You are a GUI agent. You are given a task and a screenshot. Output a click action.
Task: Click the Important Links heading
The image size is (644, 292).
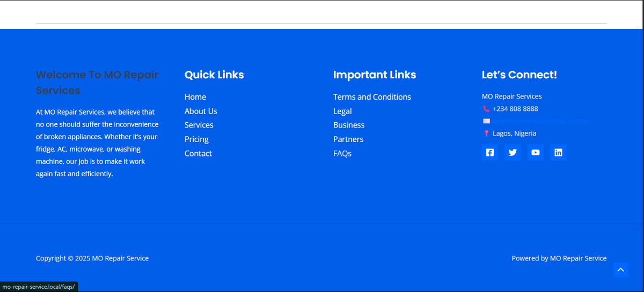[375, 75]
